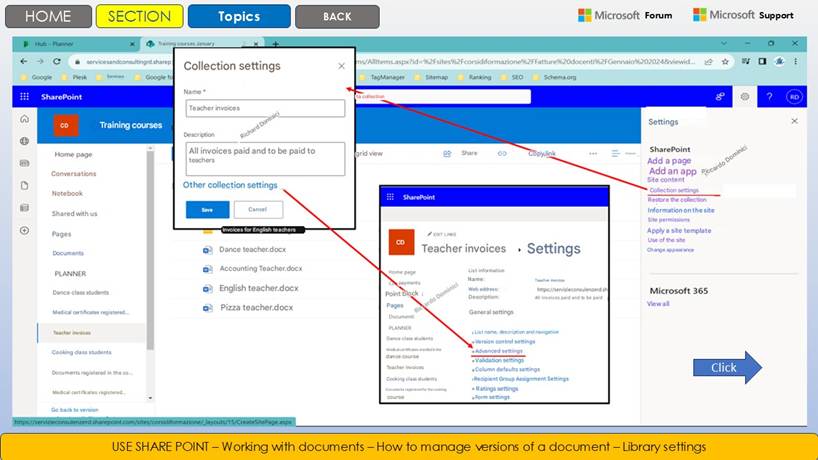Click the grey BACK button
818x460 pixels.
pos(337,16)
